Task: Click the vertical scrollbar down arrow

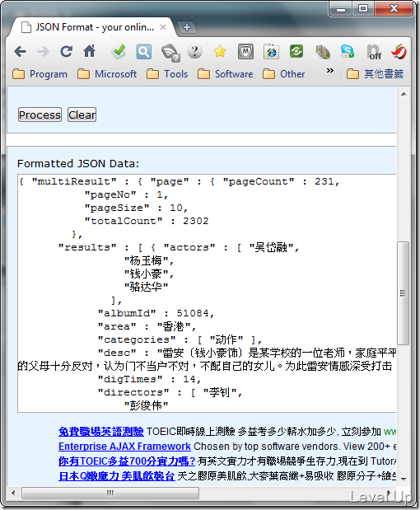Action: click(x=404, y=479)
